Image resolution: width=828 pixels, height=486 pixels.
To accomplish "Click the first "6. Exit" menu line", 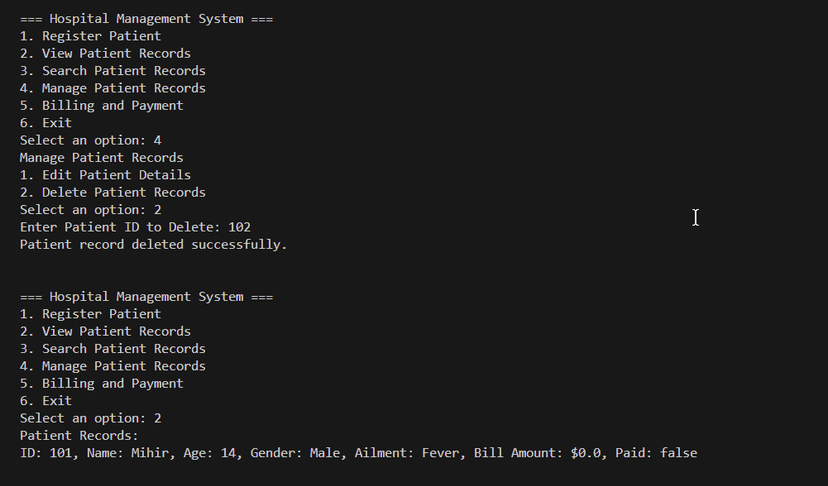I will (46, 123).
